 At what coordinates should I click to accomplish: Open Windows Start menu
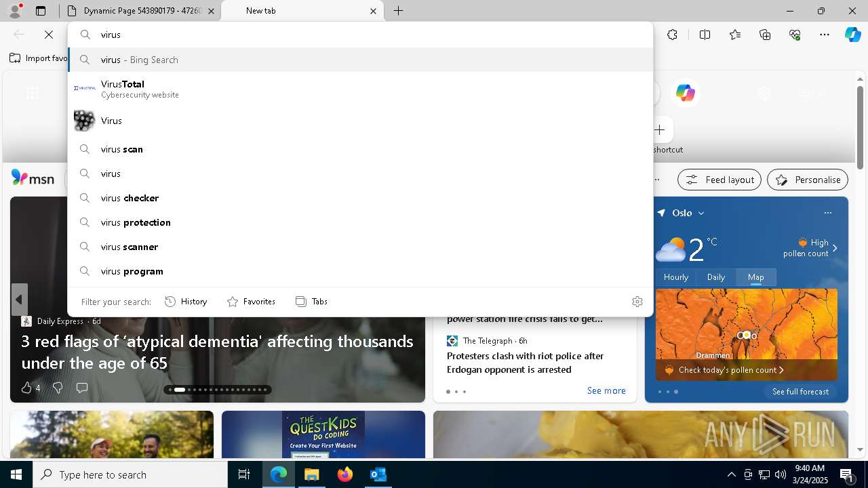16,474
